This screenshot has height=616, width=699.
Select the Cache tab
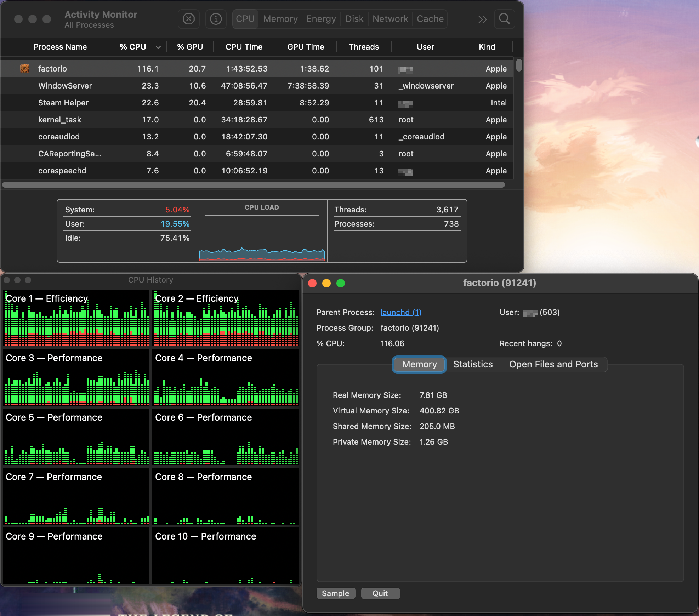(x=430, y=19)
